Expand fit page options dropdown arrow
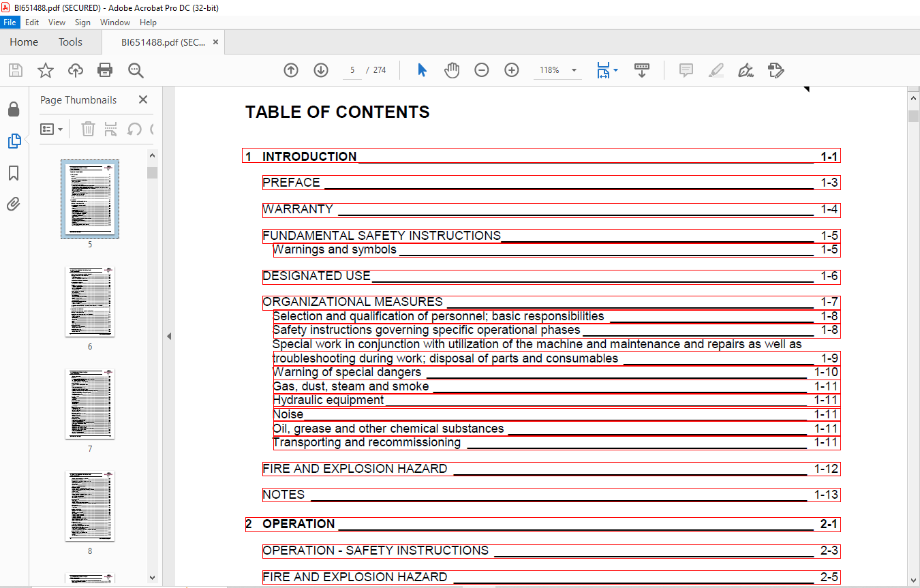The image size is (920, 588). point(615,70)
